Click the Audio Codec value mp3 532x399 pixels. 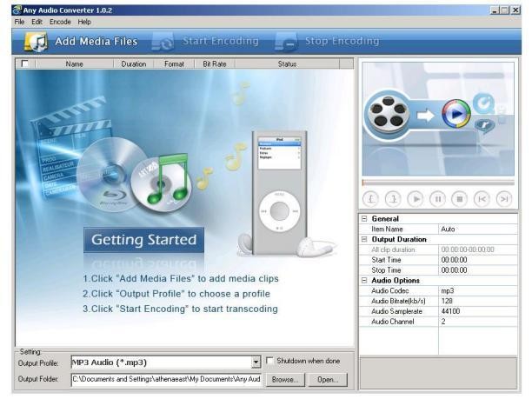[478, 290]
